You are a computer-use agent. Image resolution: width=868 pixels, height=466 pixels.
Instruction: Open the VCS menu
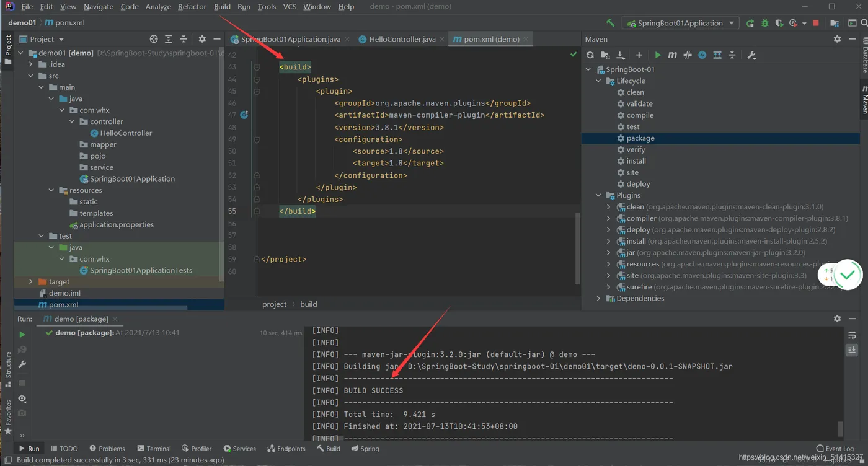[290, 7]
